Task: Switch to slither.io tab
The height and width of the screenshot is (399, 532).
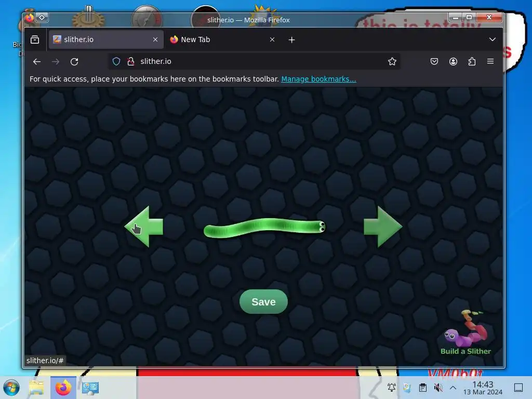Action: click(106, 39)
